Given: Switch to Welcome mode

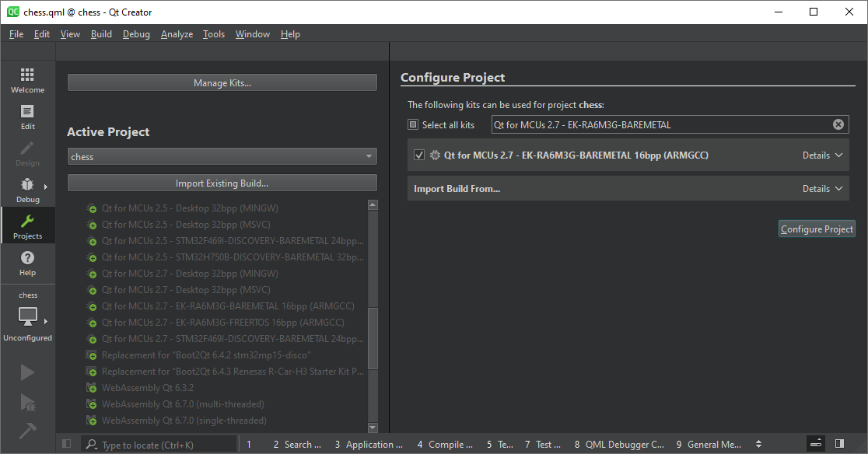Looking at the screenshot, I should [x=27, y=80].
